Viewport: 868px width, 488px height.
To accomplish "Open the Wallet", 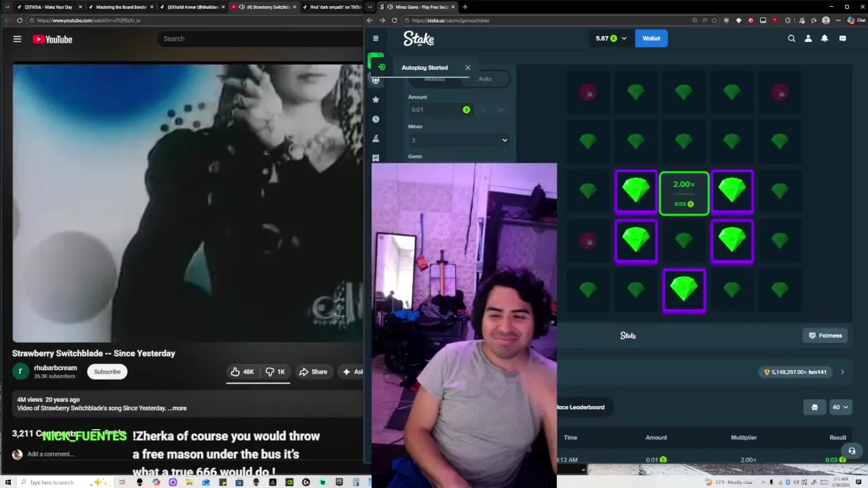I will pos(651,39).
